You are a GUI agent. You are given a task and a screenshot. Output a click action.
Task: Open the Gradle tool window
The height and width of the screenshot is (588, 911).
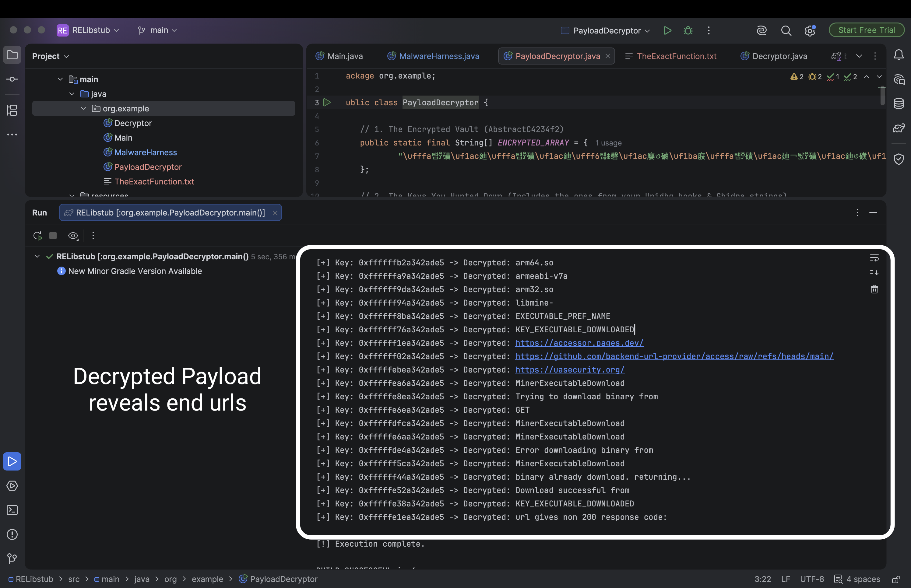pos(899,128)
